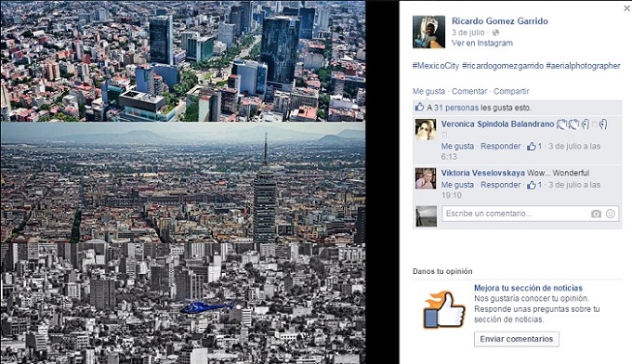The height and width of the screenshot is (364, 632).
Task: Like Viktoria's comment with Me gusta
Action: (x=457, y=185)
